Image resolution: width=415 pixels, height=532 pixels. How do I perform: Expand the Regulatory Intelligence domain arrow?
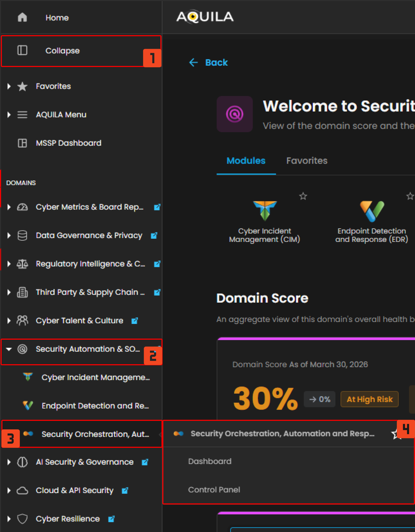(9, 264)
